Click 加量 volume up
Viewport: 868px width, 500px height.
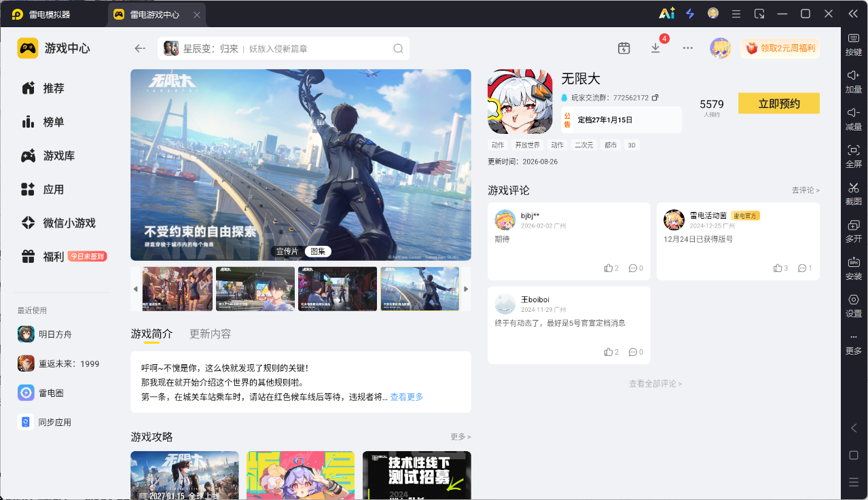854,82
